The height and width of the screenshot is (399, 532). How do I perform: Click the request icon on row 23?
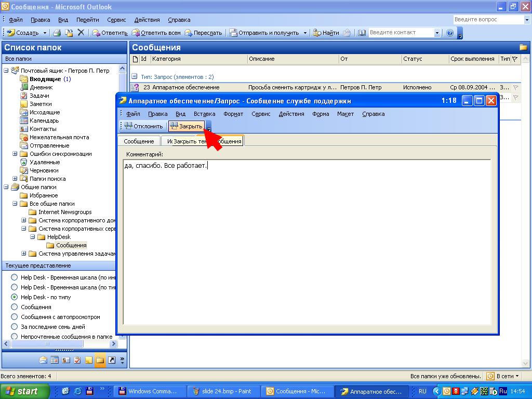pos(135,87)
